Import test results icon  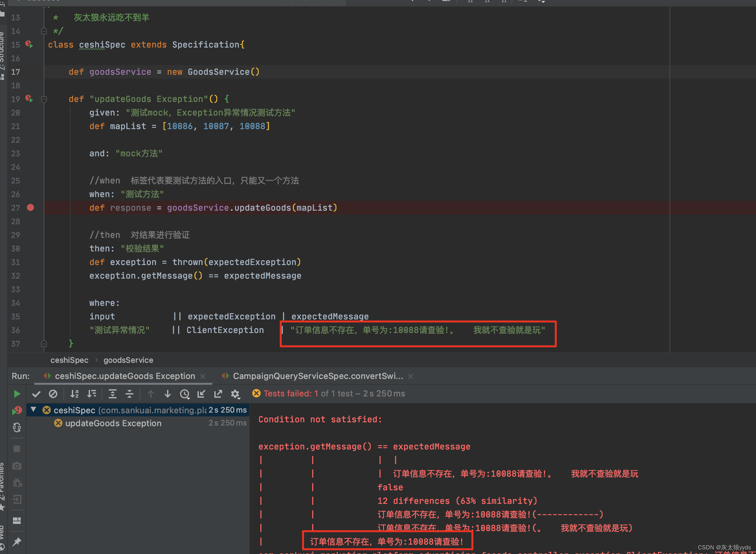click(201, 394)
